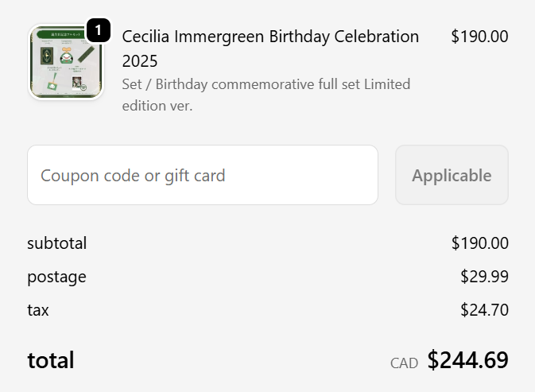535x392 pixels.
Task: Click the total amount $244.69
Action: coord(467,360)
